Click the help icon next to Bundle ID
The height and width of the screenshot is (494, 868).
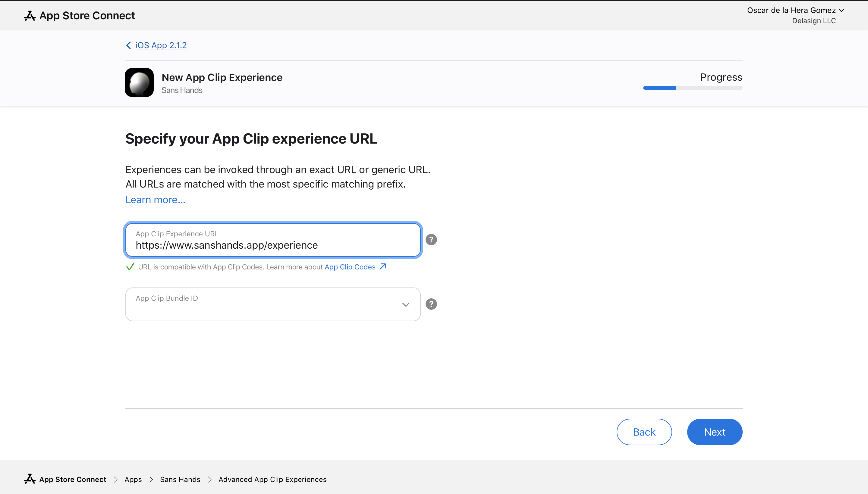432,304
